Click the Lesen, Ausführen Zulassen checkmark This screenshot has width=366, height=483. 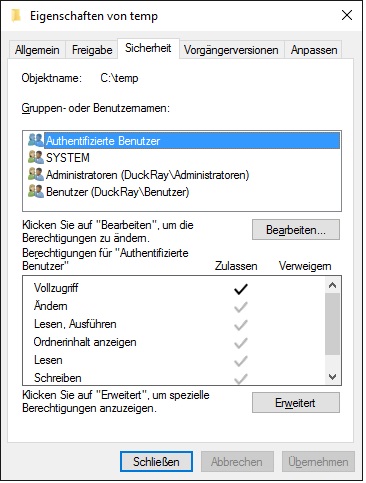click(241, 325)
